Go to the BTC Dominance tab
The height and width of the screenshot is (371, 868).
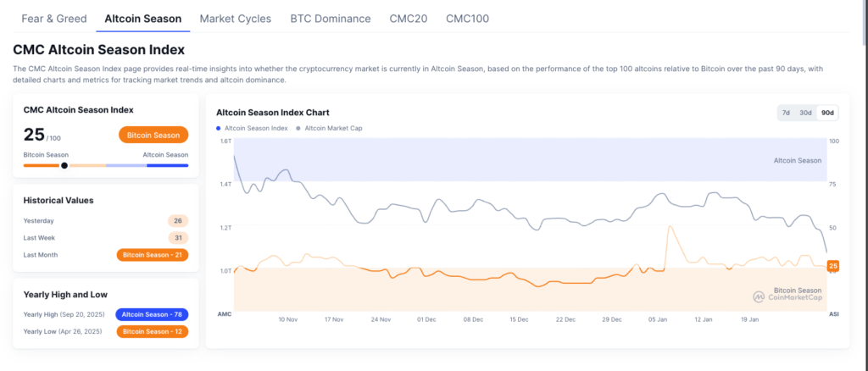click(x=330, y=18)
